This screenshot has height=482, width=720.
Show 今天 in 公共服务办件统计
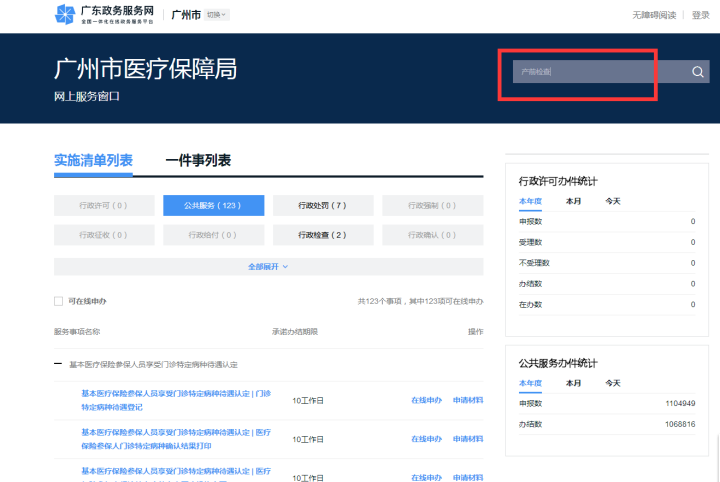(612, 383)
